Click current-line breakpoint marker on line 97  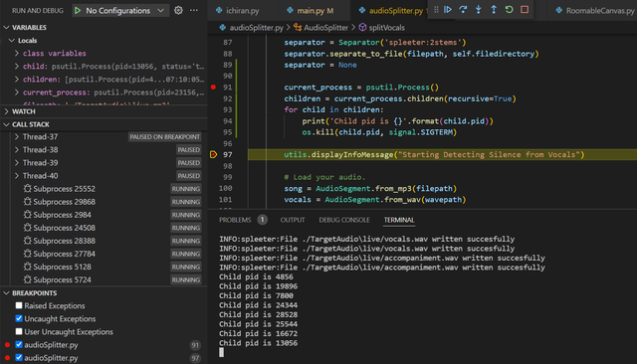(213, 154)
